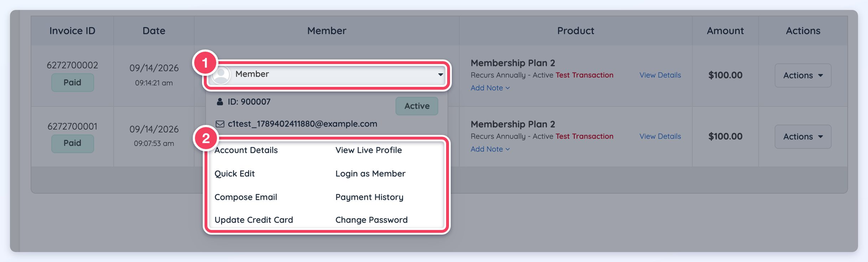868x262 pixels.
Task: Select Update Credit Card
Action: [254, 220]
